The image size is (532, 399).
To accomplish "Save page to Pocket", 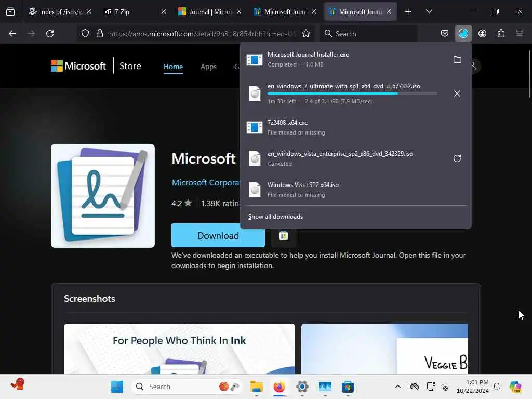I will pyautogui.click(x=445, y=34).
